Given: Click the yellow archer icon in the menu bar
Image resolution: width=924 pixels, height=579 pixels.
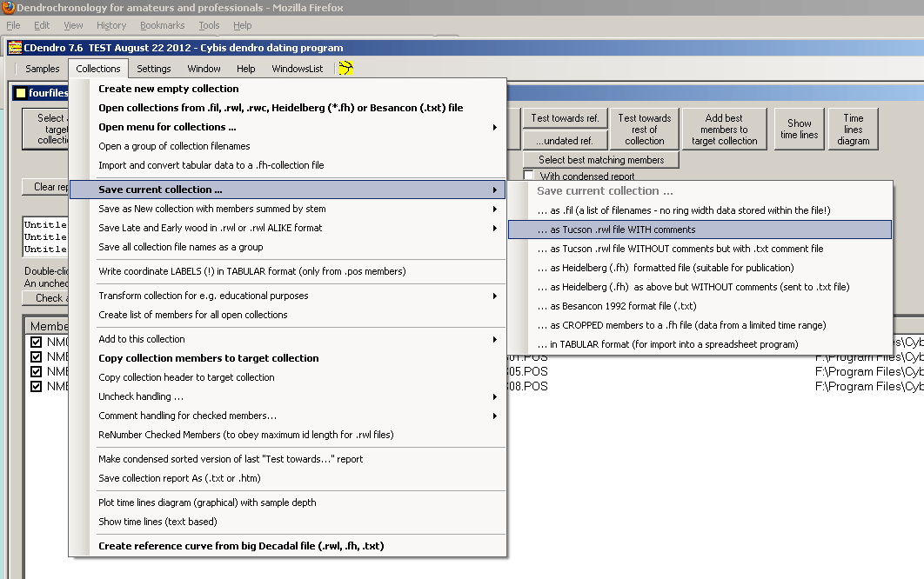Looking at the screenshot, I should point(346,69).
